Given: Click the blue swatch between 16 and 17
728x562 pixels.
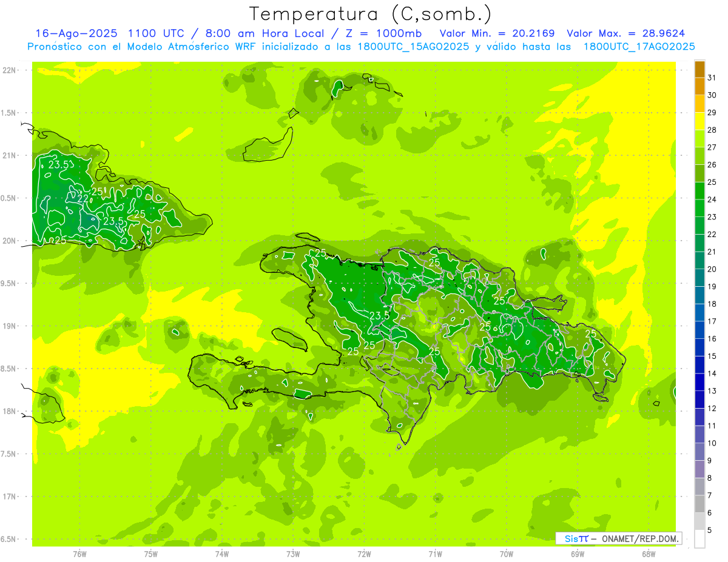Looking at the screenshot, I should [699, 330].
